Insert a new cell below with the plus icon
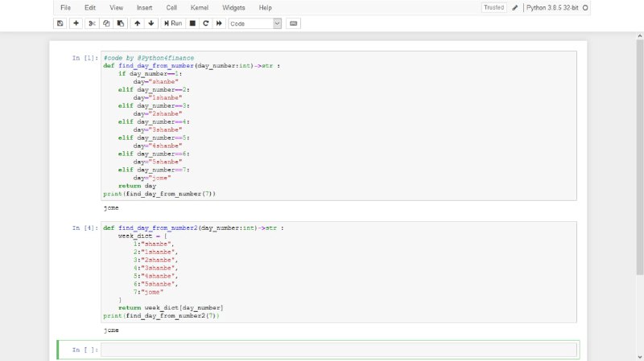This screenshot has height=361, width=644. 76,23
